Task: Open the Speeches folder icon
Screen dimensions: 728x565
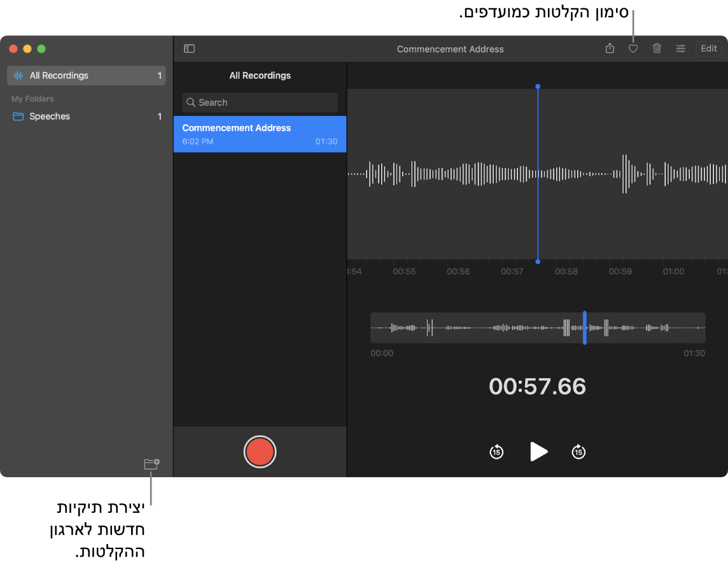Action: 17,116
